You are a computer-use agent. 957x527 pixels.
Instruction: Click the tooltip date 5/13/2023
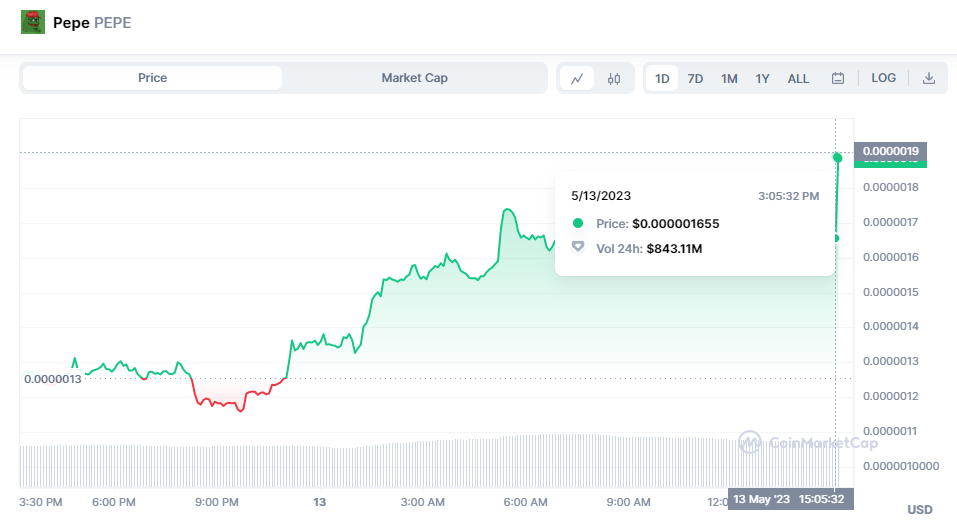(601, 196)
